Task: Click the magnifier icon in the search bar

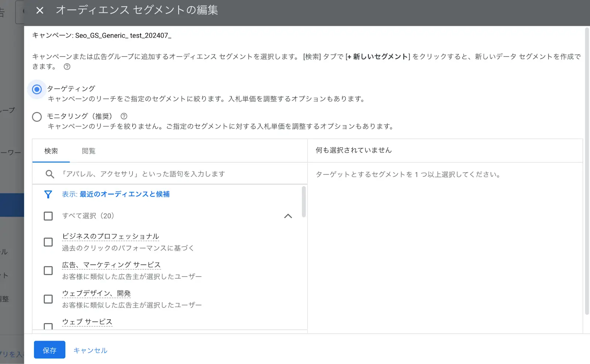Action: 49,174
